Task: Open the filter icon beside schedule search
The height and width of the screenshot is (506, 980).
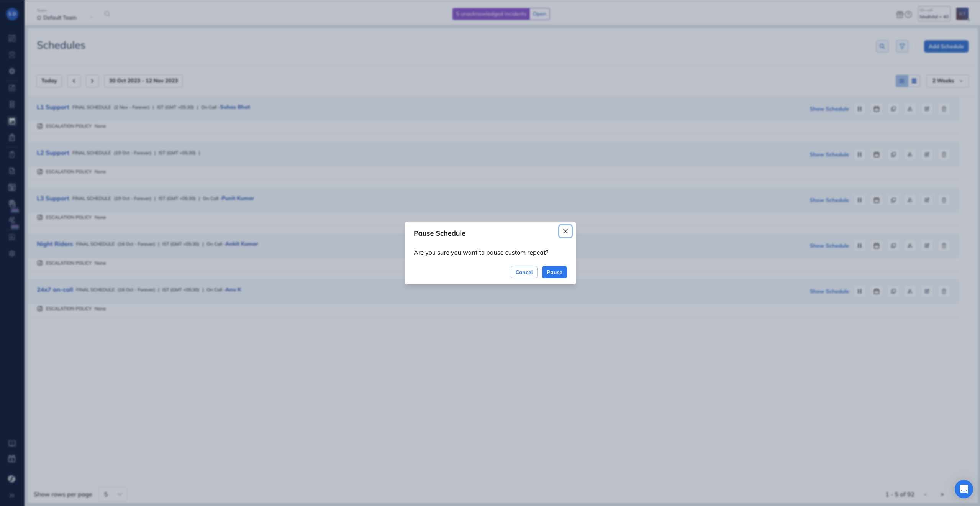Action: pos(903,46)
